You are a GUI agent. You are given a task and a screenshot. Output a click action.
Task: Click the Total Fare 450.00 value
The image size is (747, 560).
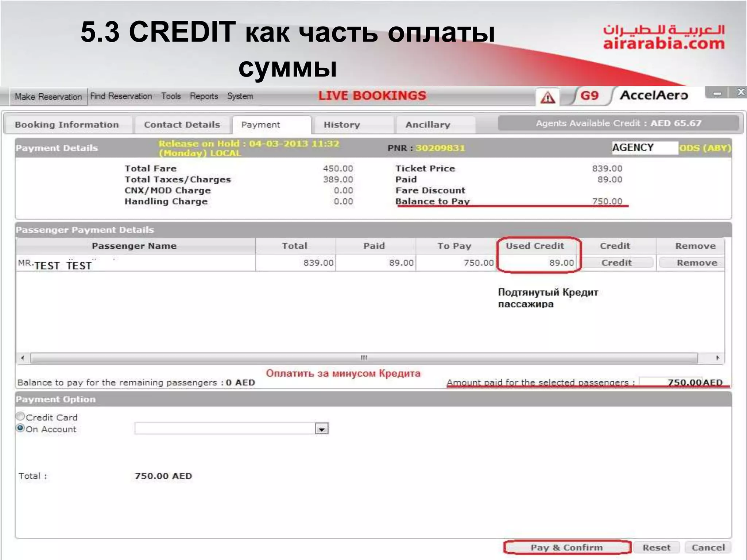click(x=338, y=168)
